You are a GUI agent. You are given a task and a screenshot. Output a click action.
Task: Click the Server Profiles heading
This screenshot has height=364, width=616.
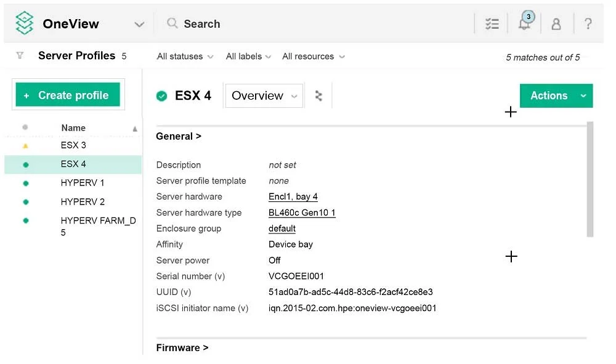point(76,56)
